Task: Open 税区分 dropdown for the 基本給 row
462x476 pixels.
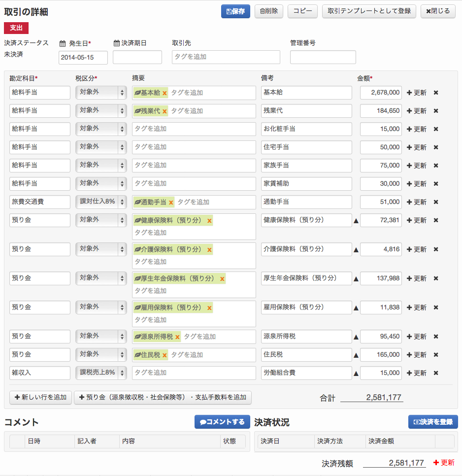Action: (x=101, y=93)
